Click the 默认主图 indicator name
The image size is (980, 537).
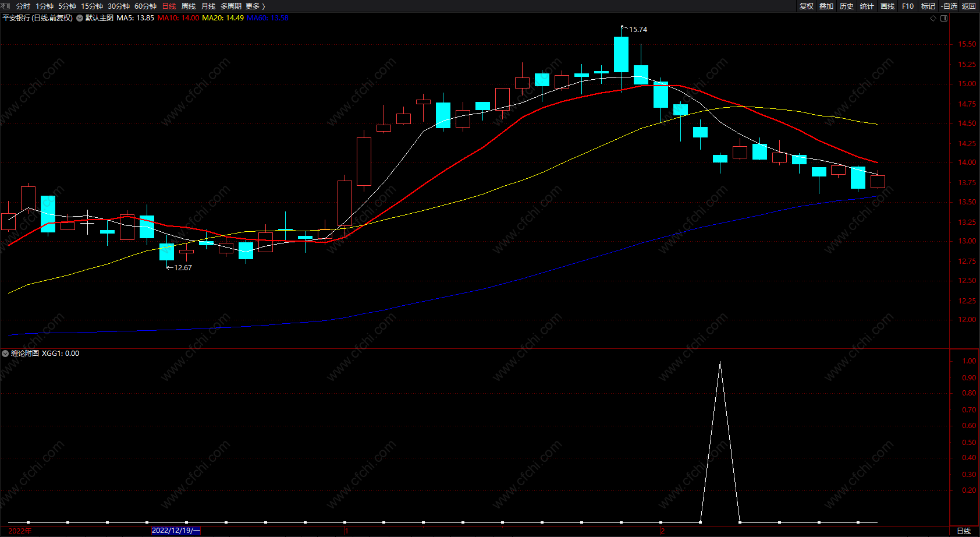click(100, 18)
